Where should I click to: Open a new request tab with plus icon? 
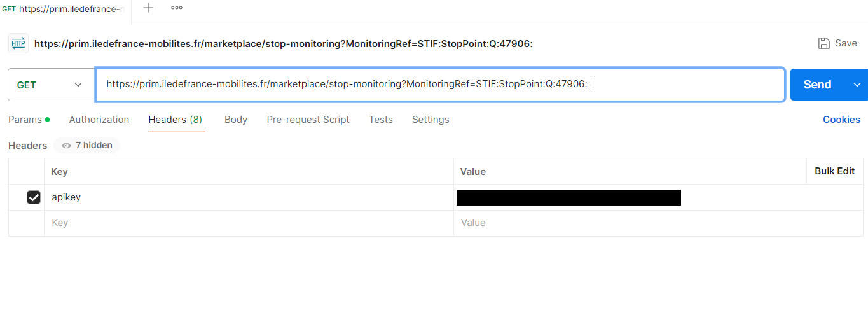pos(148,8)
